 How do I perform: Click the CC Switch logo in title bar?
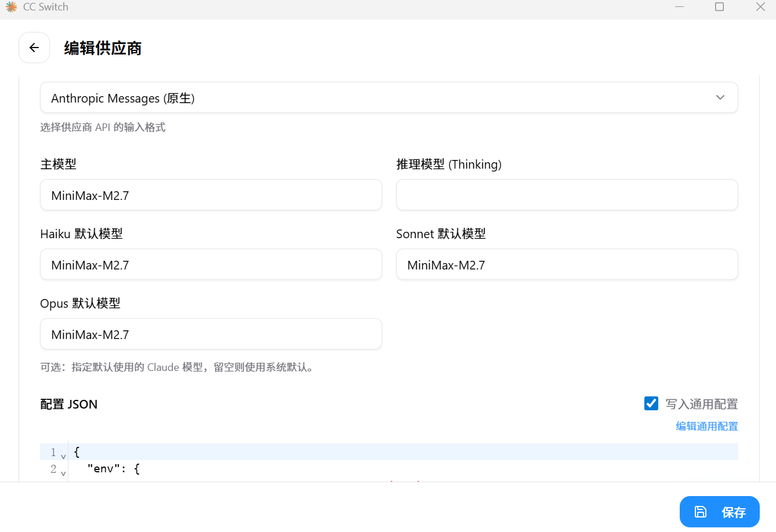click(x=11, y=7)
